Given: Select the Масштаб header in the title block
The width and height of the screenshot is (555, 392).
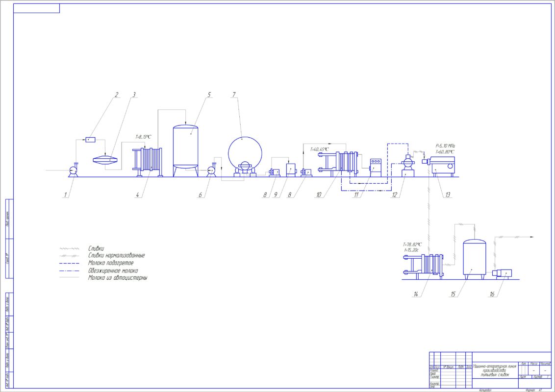Looking at the screenshot, I should tap(545, 364).
